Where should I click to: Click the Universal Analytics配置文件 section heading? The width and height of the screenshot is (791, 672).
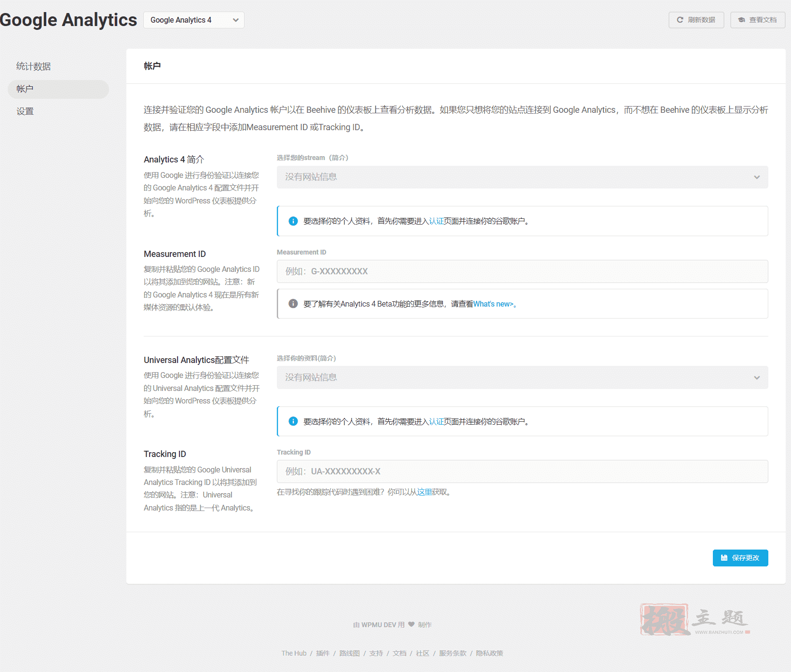pyautogui.click(x=196, y=360)
